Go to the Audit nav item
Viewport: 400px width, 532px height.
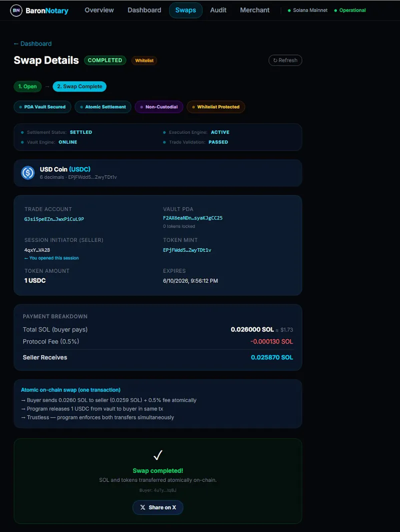coord(218,10)
